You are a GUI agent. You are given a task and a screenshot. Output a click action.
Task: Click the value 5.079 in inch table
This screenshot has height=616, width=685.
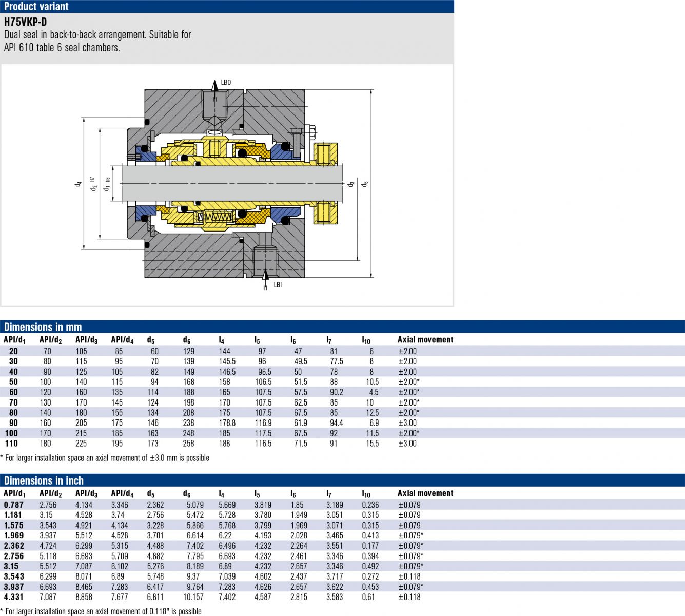pos(195,505)
